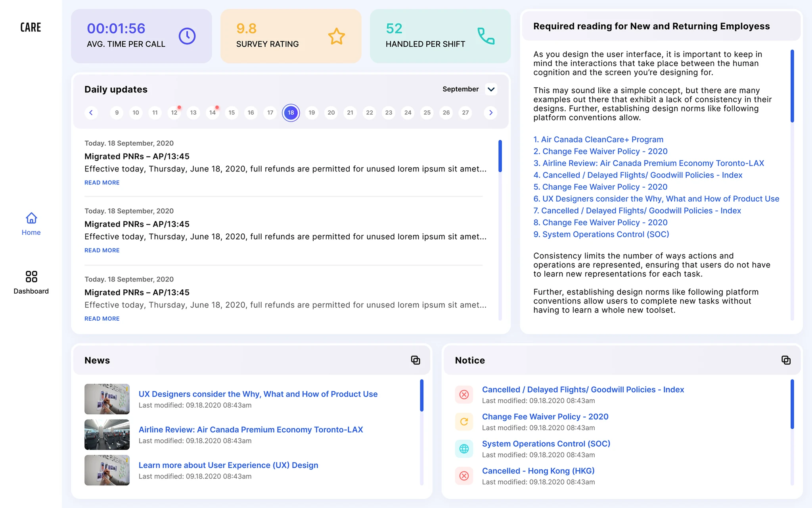812x508 pixels.
Task: Click READ MORE on the second Migrated PNRs update
Action: 102,250
